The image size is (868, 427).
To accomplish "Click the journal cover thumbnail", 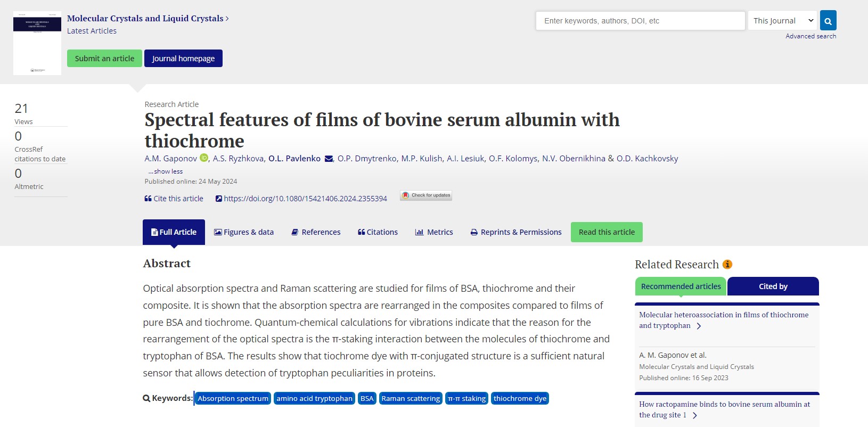I will 37,43.
